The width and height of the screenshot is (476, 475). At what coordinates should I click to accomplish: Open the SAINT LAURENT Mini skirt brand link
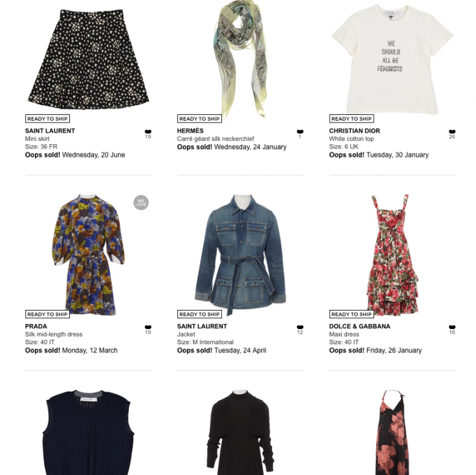(50, 131)
